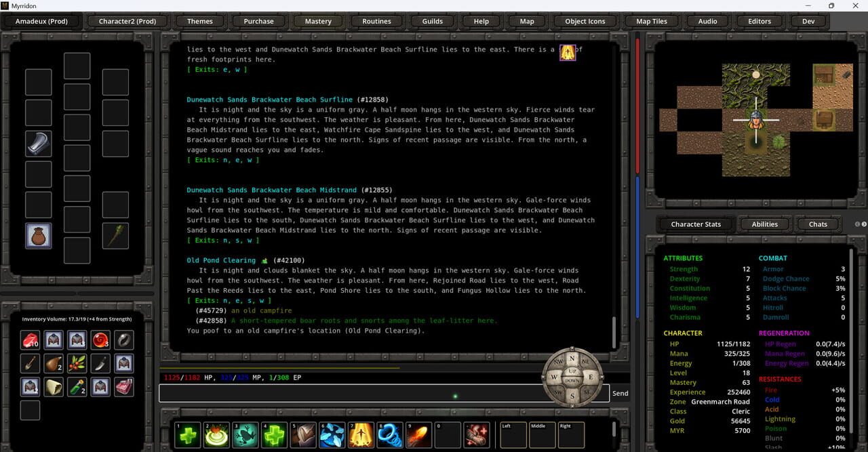Viewport: 868px width, 452px height.
Task: Open the Audio menu
Action: (x=707, y=21)
